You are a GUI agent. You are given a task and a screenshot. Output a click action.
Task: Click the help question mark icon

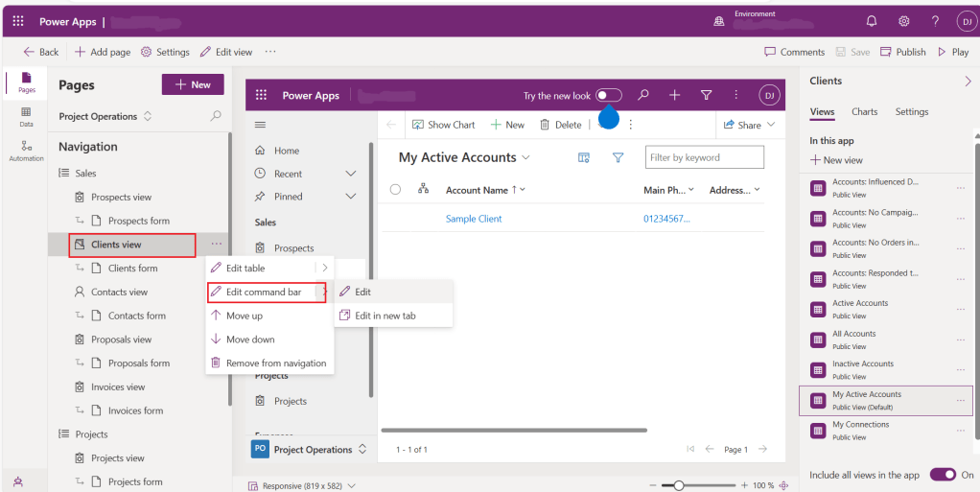click(935, 20)
